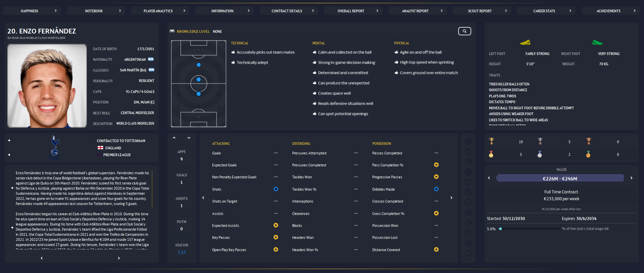This screenshot has height=273, width=644.
Task: Click the gold medal icon
Action: tap(491, 154)
